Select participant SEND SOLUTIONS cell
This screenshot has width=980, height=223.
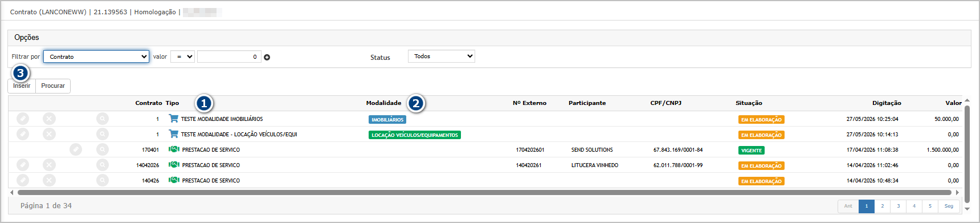(592, 150)
